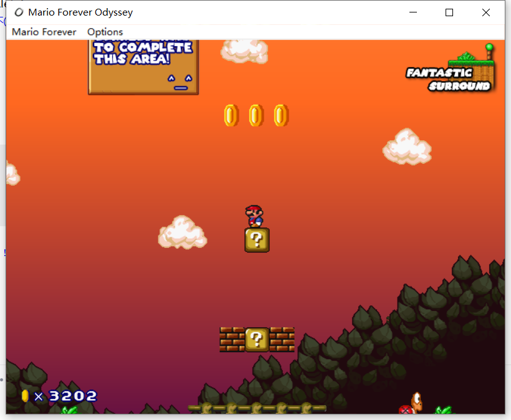Click the Mario Forever Odyssey title icon

[x=19, y=12]
